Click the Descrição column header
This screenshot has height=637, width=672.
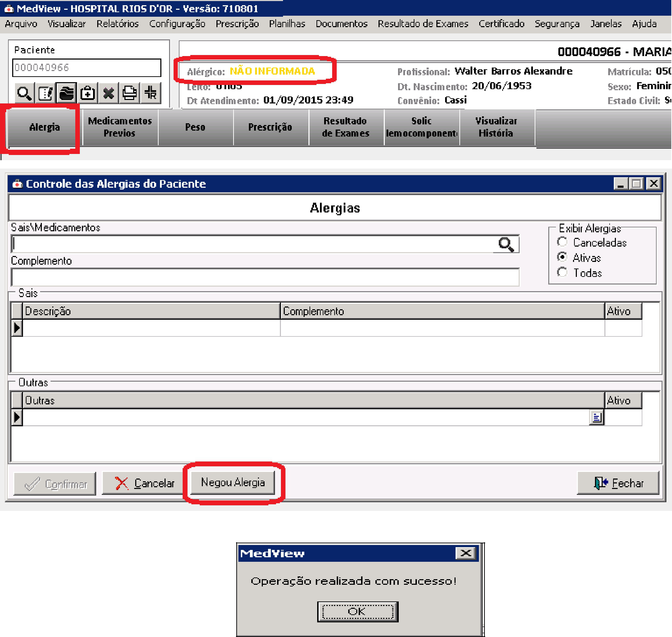coord(151,311)
